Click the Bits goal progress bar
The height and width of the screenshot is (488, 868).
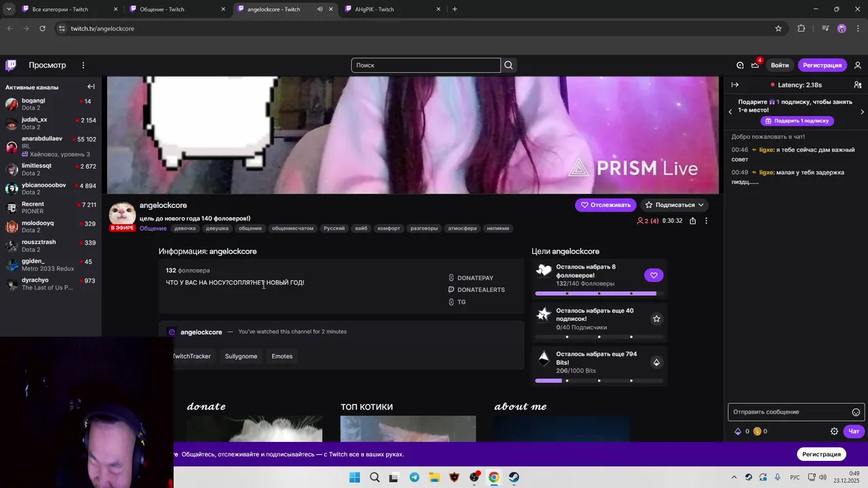coord(599,381)
